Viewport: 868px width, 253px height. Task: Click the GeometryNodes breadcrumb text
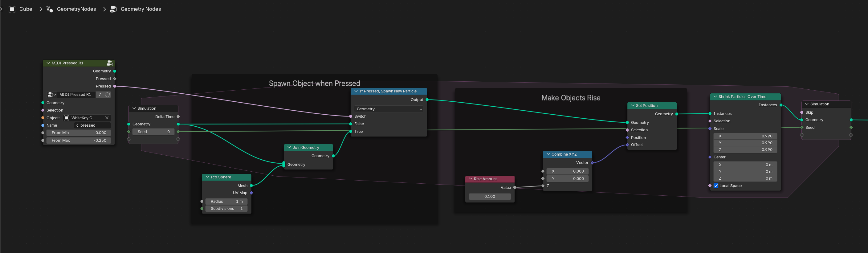(x=76, y=9)
